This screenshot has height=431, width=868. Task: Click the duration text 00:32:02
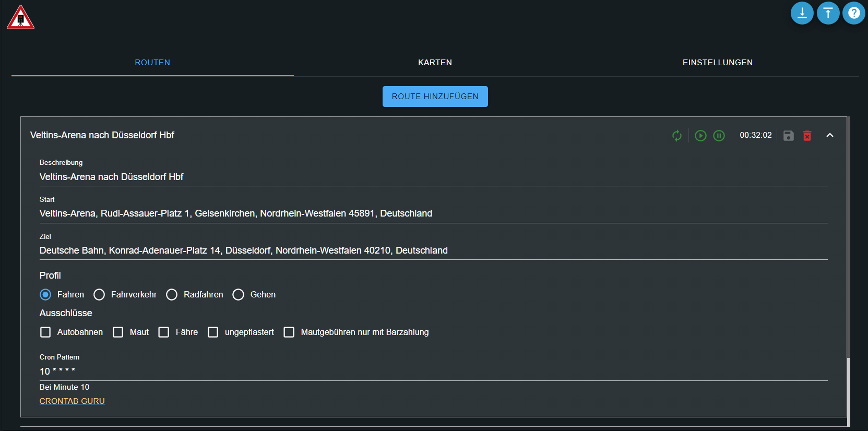(756, 135)
